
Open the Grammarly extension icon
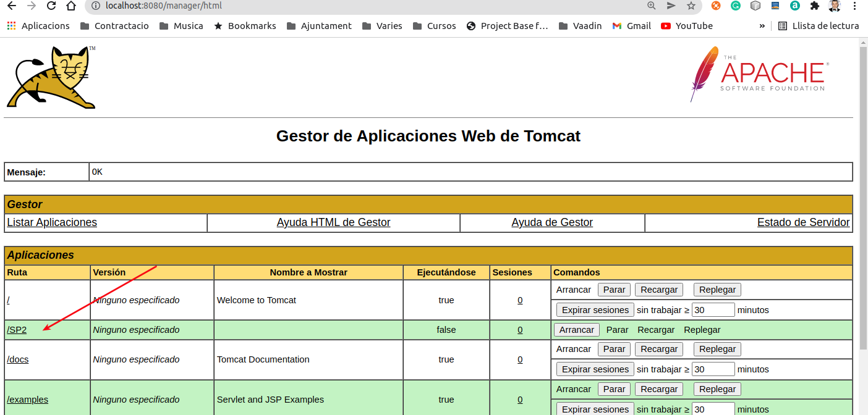(736, 6)
